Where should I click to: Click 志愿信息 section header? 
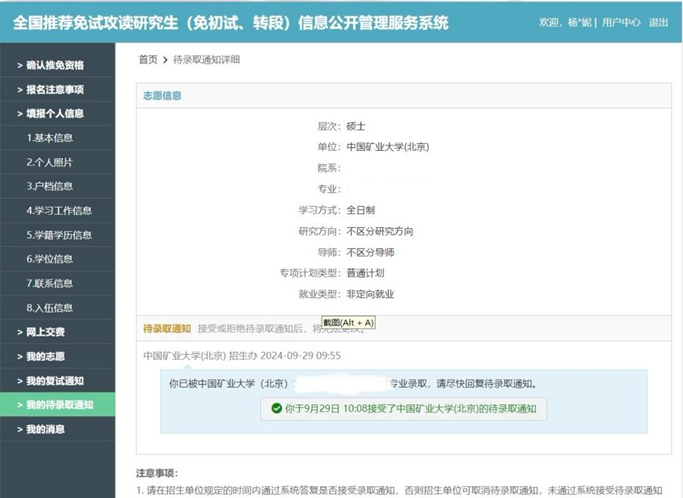[x=162, y=95]
